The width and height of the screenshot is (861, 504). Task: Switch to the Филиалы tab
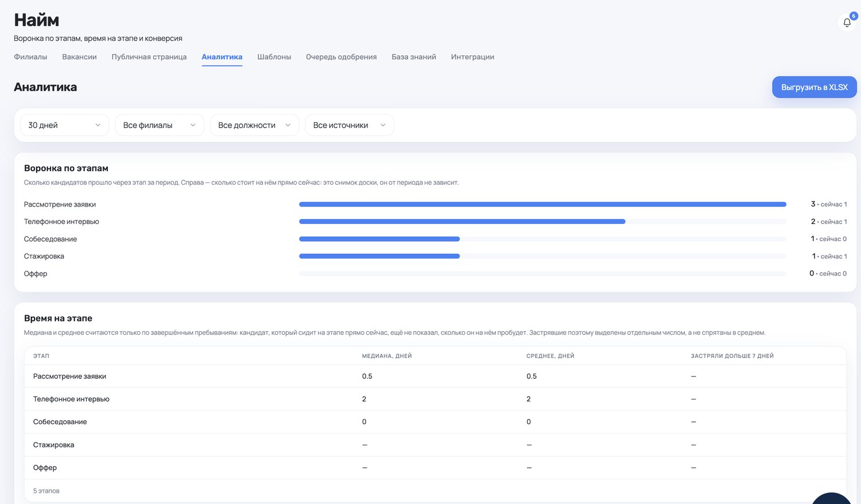(30, 57)
